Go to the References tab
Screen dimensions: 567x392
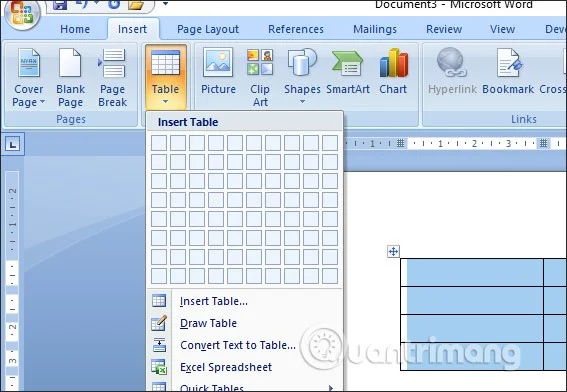pyautogui.click(x=296, y=29)
